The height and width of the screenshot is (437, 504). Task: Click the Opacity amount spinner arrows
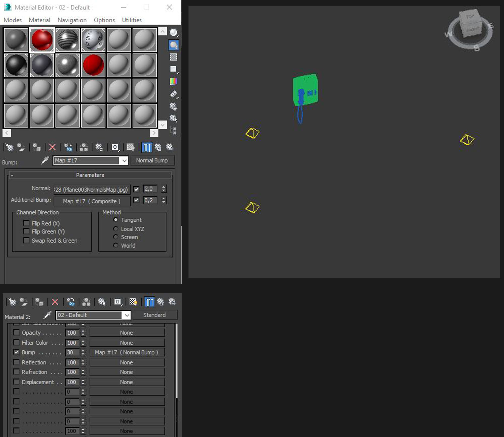(x=83, y=333)
